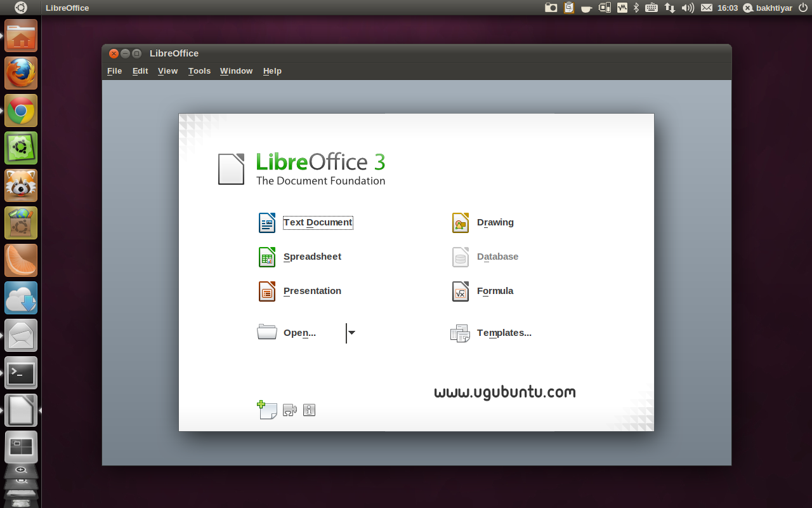
Task: Click the camera screenshot indicator
Action: pyautogui.click(x=551, y=8)
